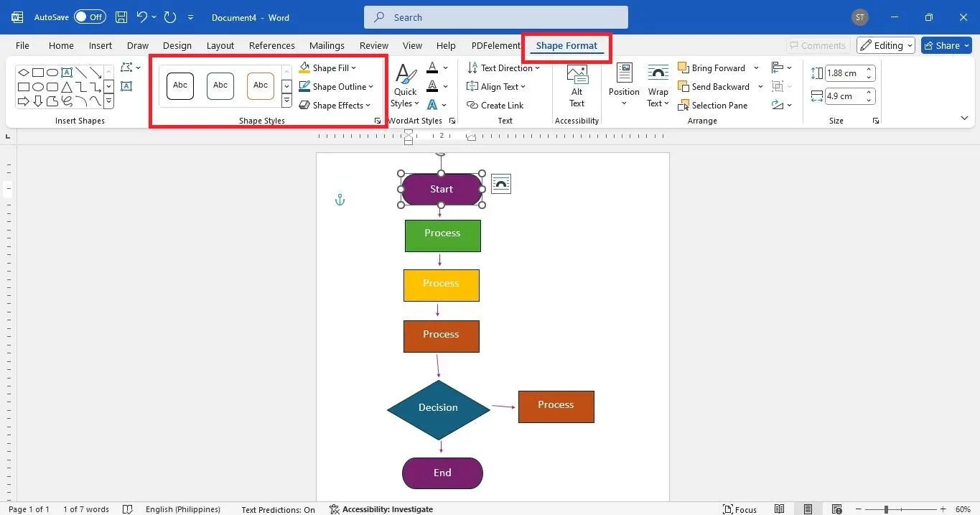980x515 pixels.
Task: Select the green Process shape
Action: 442,236
